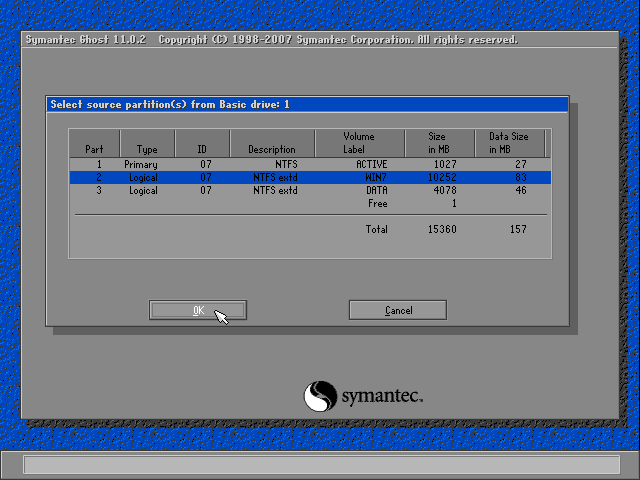Click the total data size value 157
Screen dimensions: 640x480
pos(517,229)
